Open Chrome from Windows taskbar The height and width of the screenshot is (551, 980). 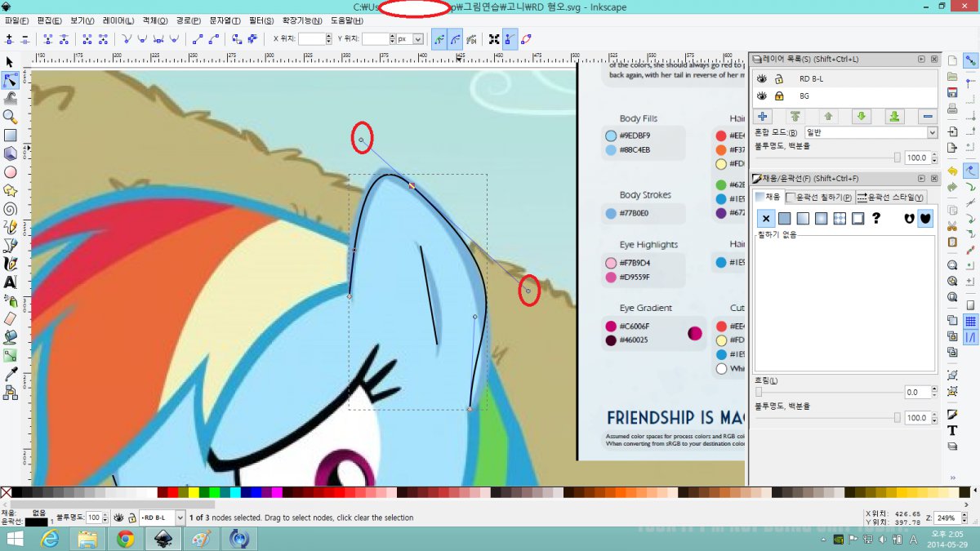click(125, 539)
